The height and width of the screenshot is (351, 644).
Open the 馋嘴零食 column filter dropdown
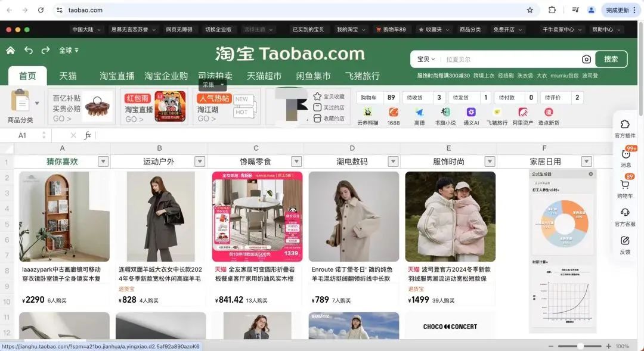coord(296,161)
